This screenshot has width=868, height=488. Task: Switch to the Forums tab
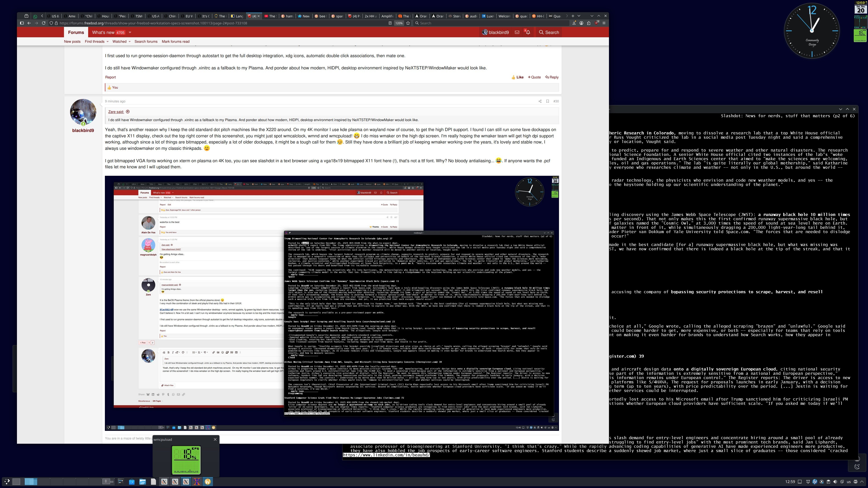pyautogui.click(x=75, y=32)
